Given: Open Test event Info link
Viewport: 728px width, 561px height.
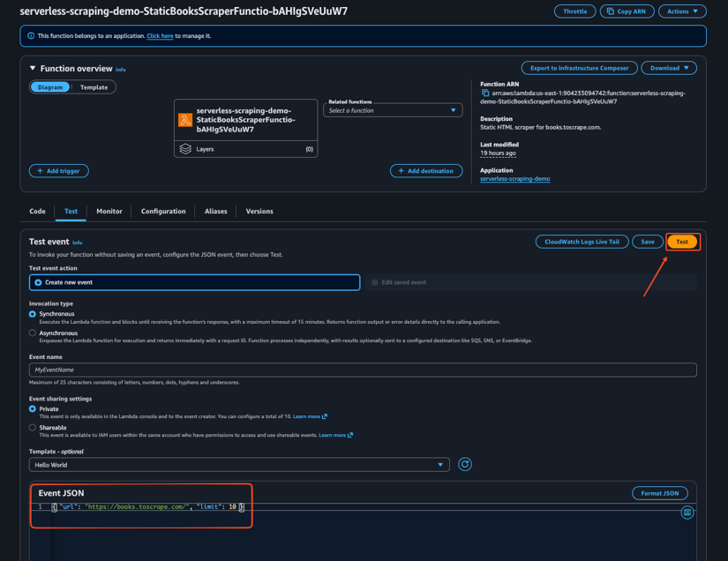Looking at the screenshot, I should click(x=78, y=243).
